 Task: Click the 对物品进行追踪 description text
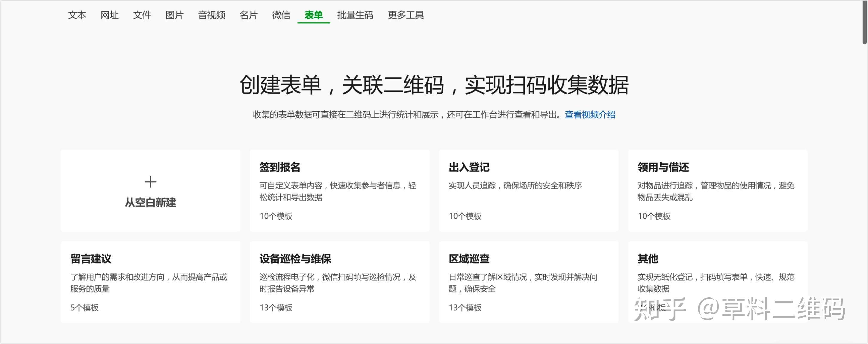tap(716, 191)
